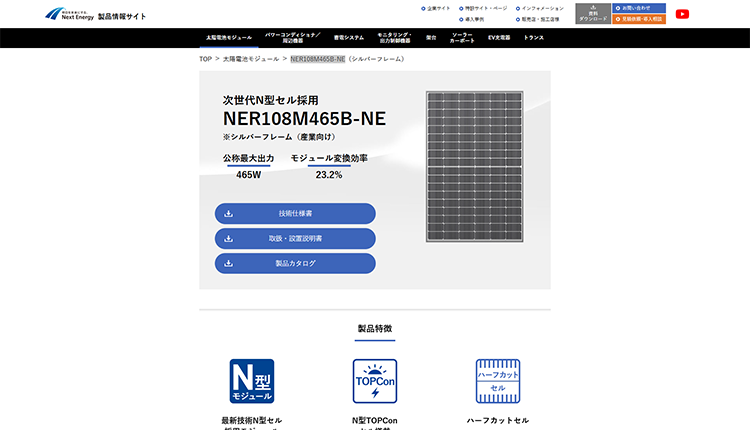This screenshot has width=750, height=430.
Task: Click the N型モジュール feature icon
Action: (252, 381)
